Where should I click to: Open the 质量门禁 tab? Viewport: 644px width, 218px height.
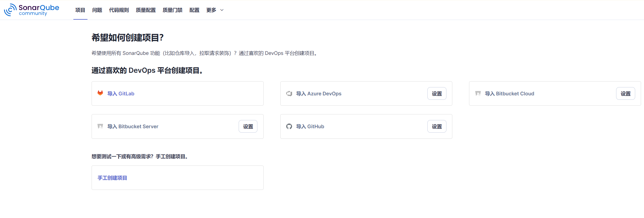coord(173,10)
